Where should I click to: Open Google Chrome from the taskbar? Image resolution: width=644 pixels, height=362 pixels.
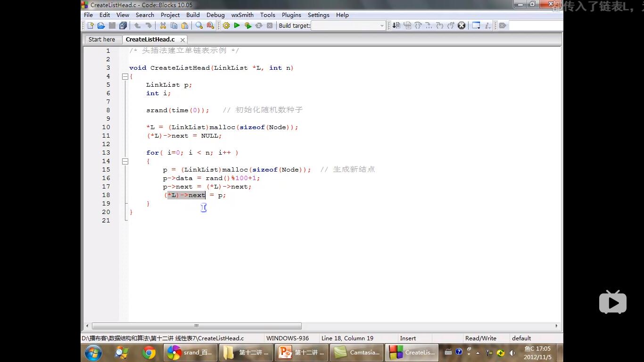(149, 352)
